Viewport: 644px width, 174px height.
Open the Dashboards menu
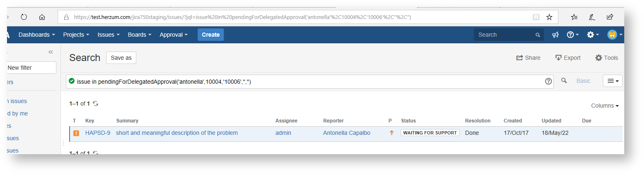(x=37, y=35)
